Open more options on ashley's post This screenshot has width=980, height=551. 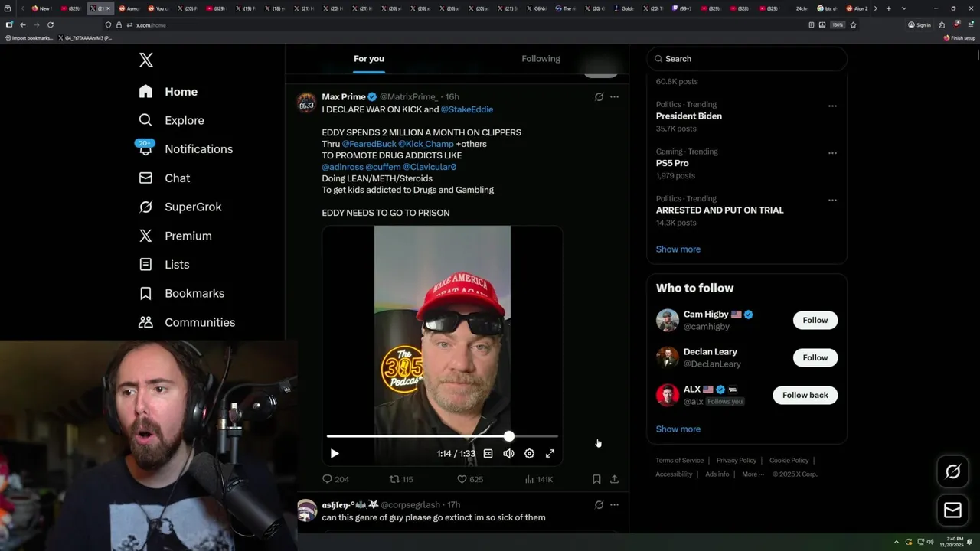pos(614,505)
